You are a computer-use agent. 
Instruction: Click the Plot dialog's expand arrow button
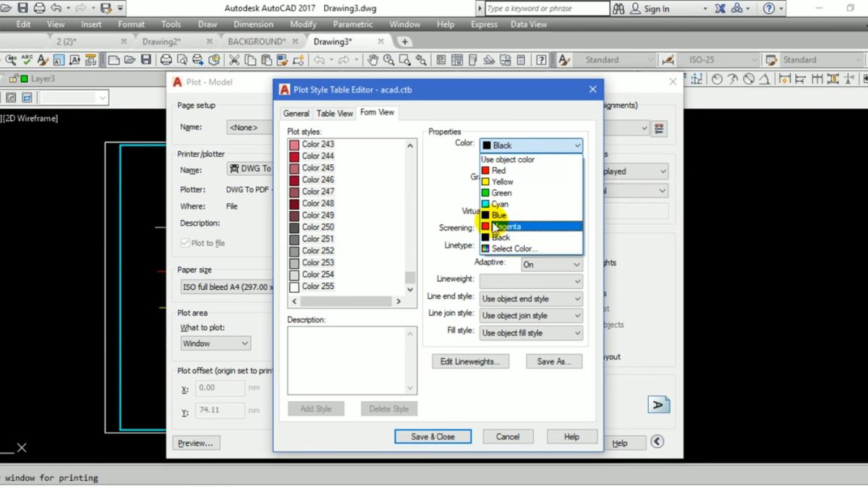click(657, 442)
